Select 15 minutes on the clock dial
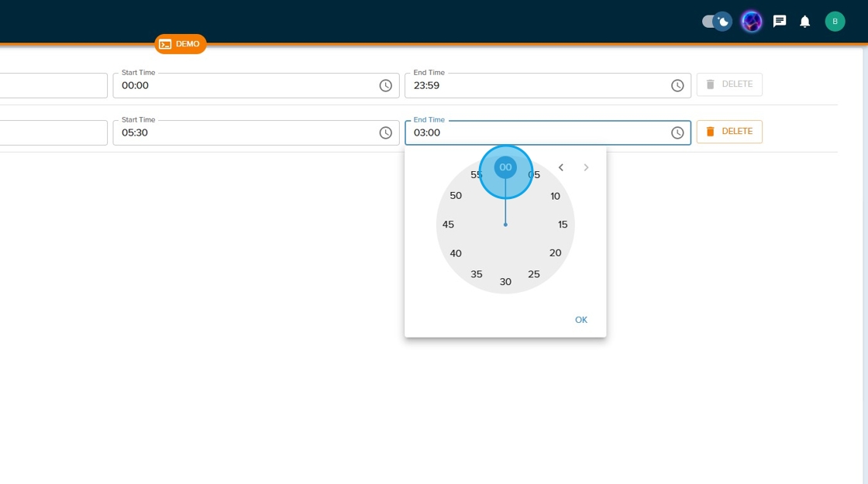 pyautogui.click(x=563, y=225)
